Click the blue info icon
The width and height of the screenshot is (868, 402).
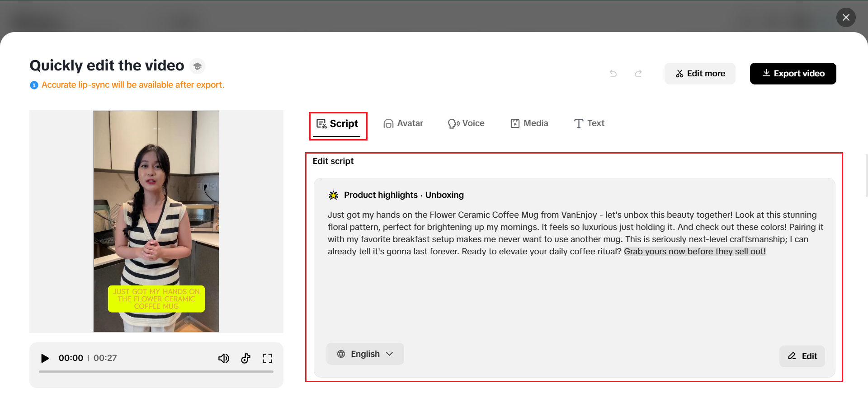[34, 85]
